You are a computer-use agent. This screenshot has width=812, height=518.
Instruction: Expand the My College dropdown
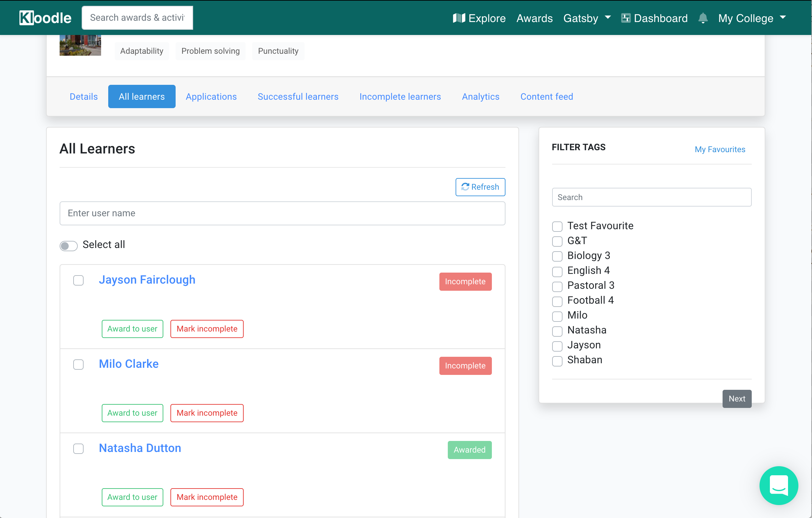pos(752,18)
